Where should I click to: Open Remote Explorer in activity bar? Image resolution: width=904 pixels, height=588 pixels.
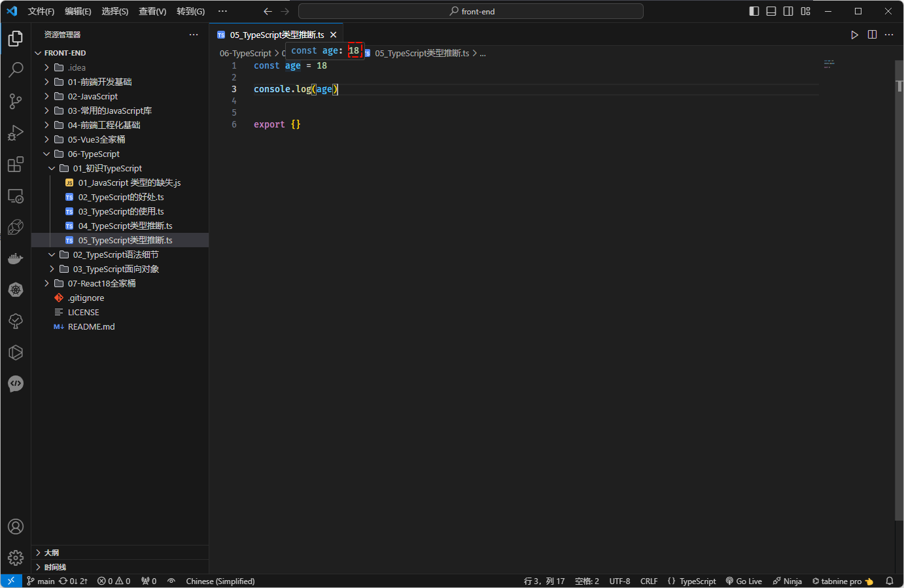point(16,196)
